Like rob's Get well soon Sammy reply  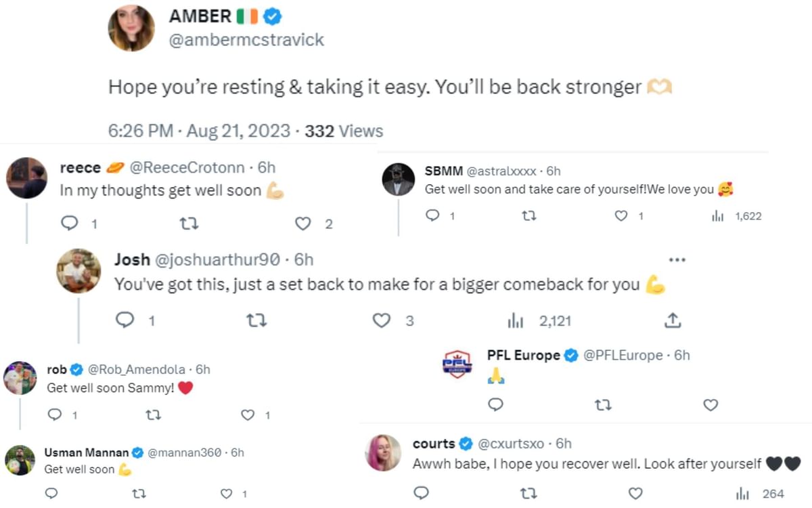click(x=248, y=415)
